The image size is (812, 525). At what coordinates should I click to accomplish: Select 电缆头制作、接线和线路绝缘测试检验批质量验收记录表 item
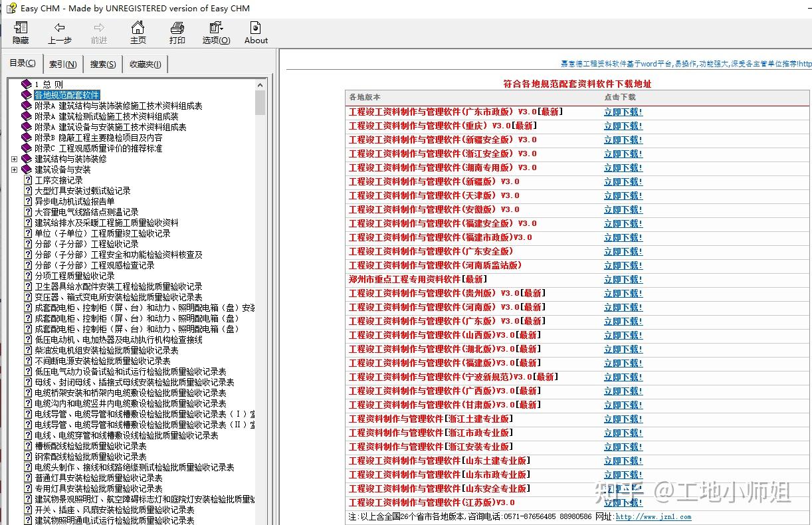click(134, 467)
